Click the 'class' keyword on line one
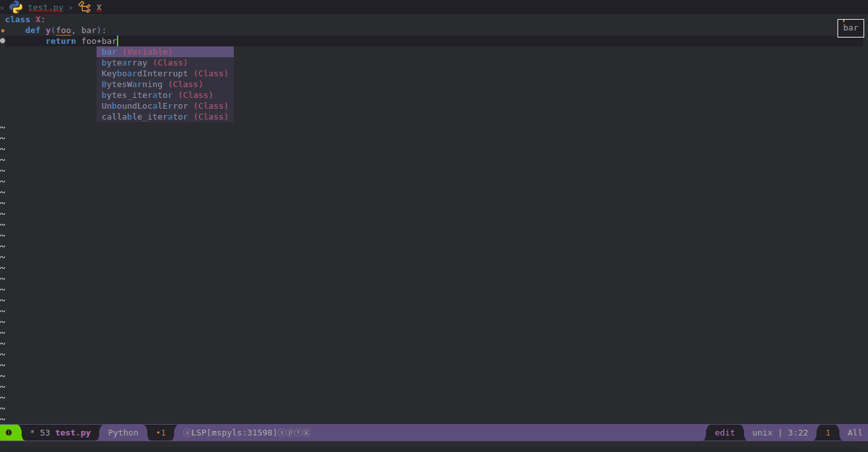868x452 pixels. pos(18,19)
